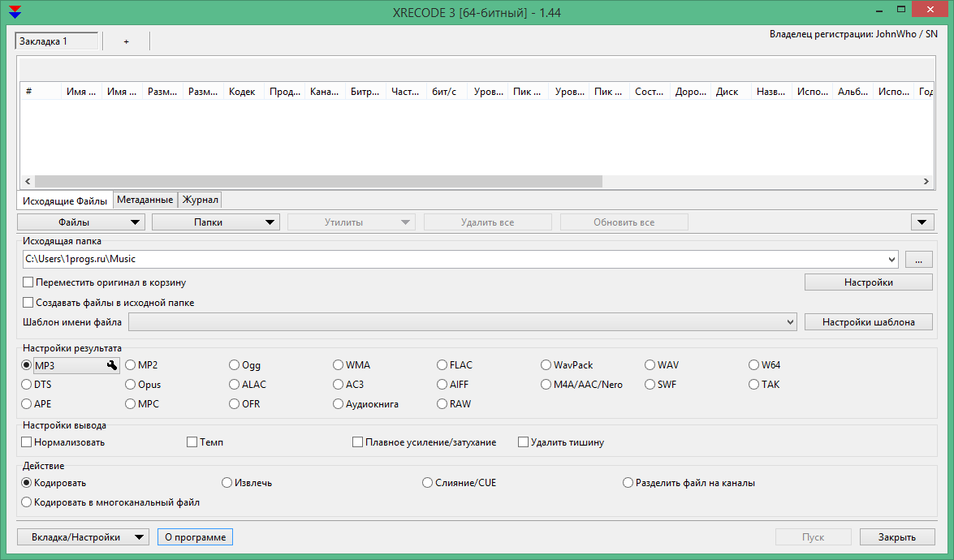Click the Настройки шаблона button

coord(868,322)
